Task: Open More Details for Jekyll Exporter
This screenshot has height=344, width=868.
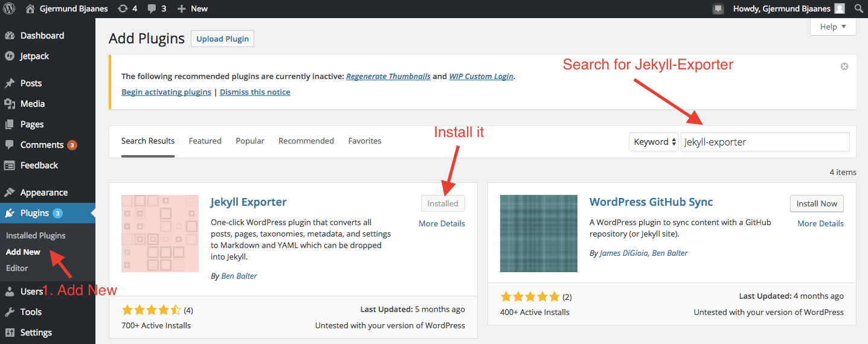Action: pyautogui.click(x=442, y=223)
